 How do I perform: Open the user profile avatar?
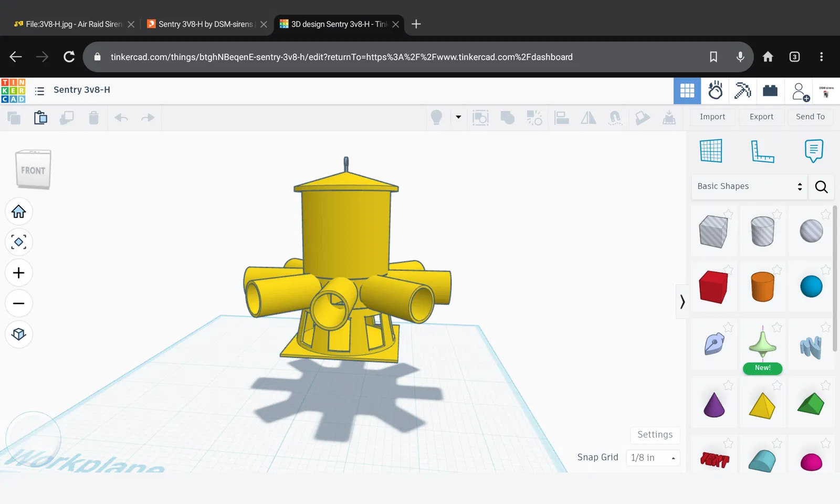(826, 91)
